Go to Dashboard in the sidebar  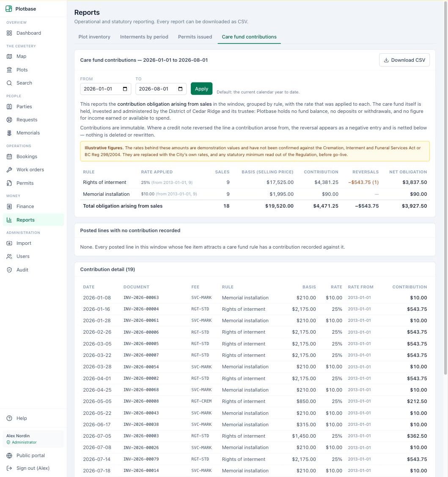[33, 33]
